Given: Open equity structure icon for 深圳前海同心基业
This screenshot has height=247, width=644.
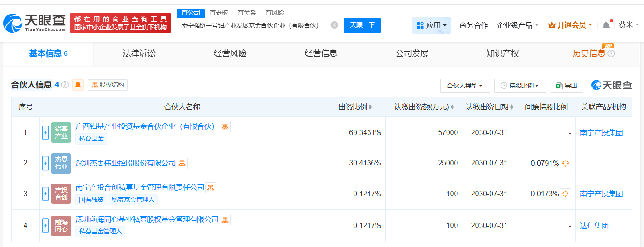Looking at the screenshot, I should (225, 220).
